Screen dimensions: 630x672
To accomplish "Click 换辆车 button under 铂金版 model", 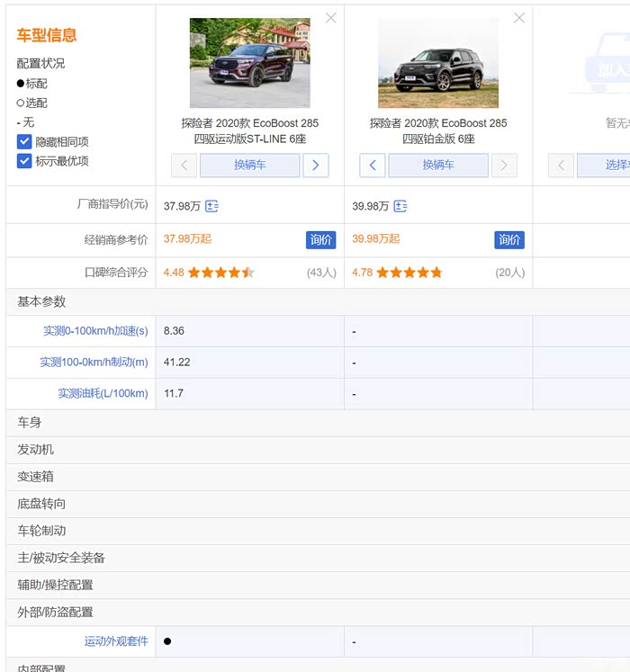I will point(438,165).
